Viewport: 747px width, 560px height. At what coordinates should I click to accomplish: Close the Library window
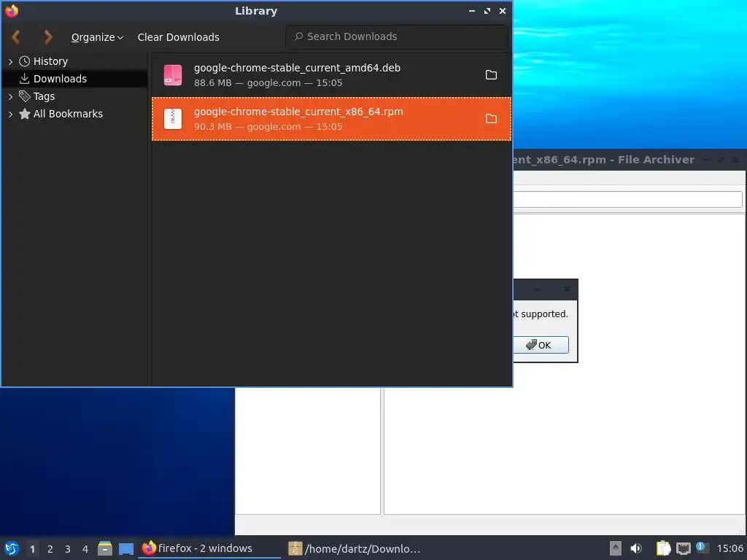[x=502, y=11]
